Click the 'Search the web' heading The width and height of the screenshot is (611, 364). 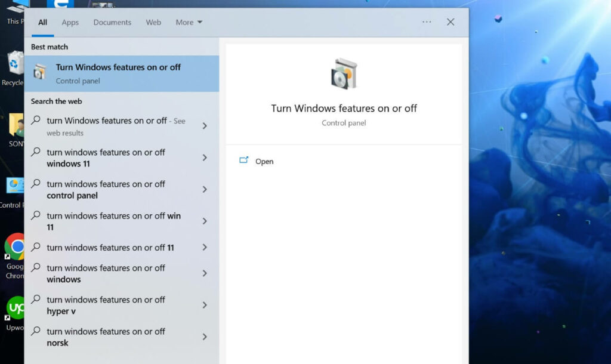tap(57, 101)
